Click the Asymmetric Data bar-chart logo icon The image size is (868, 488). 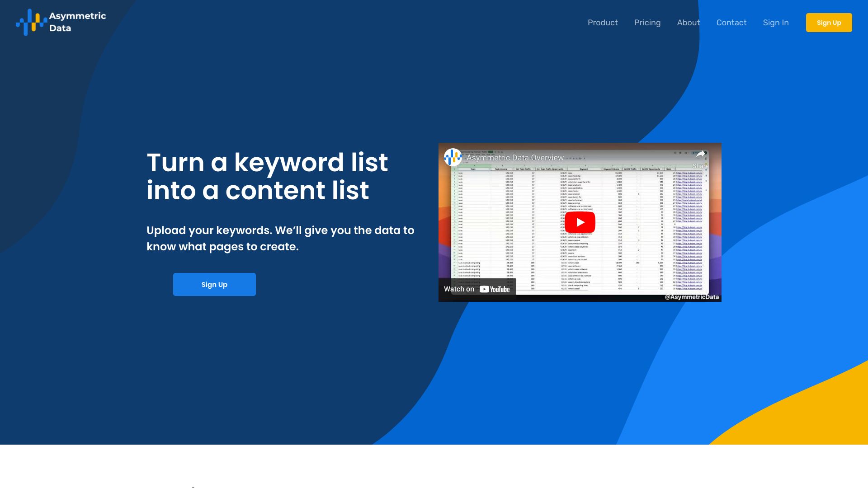tap(31, 22)
